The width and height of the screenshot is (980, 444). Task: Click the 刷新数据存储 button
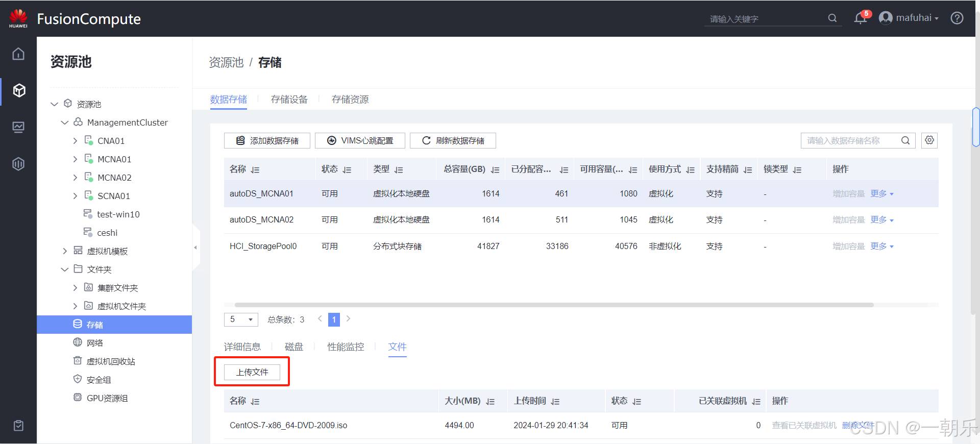[x=453, y=140]
